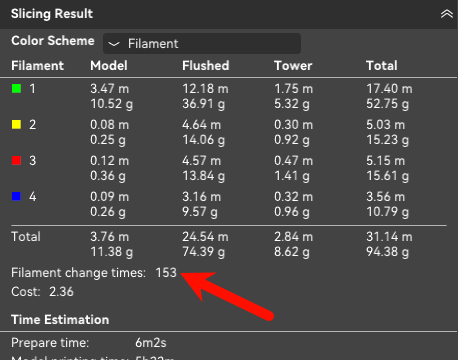
Task: Click the Flushed column header
Action: 206,66
